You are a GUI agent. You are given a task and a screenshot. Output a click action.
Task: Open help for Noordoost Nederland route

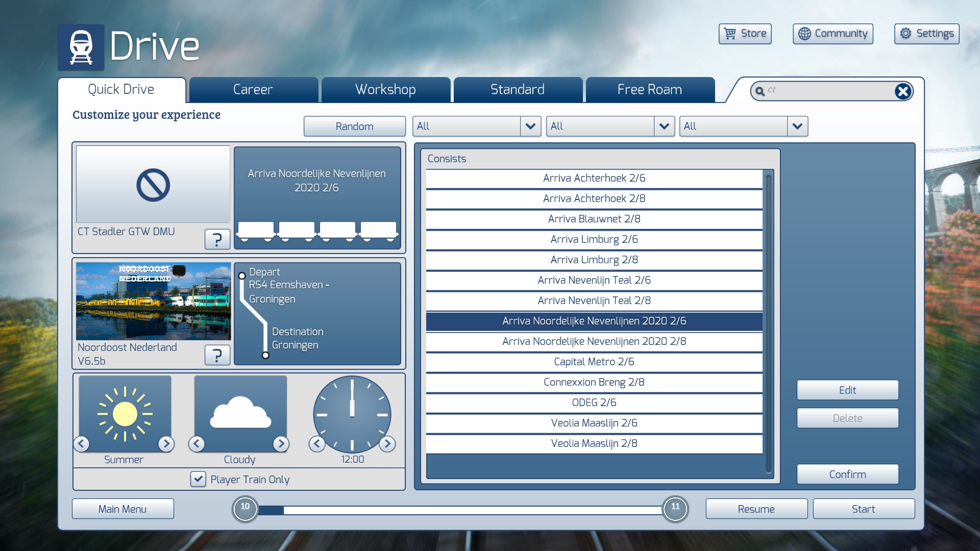pyautogui.click(x=217, y=355)
